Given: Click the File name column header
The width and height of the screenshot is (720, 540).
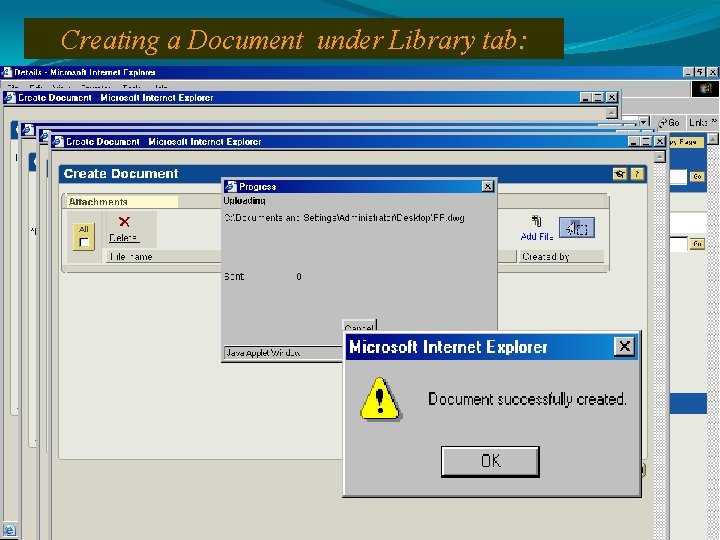Looking at the screenshot, I should tap(163, 257).
